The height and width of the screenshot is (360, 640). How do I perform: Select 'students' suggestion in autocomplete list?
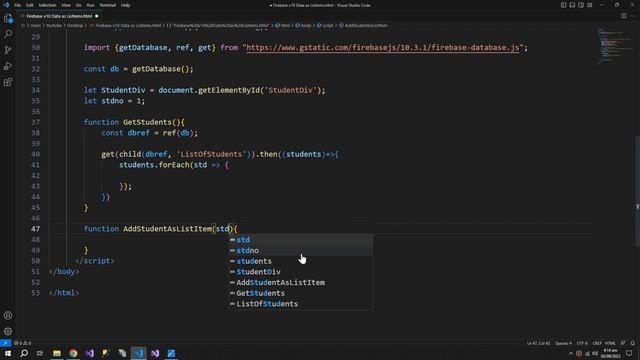300,261
